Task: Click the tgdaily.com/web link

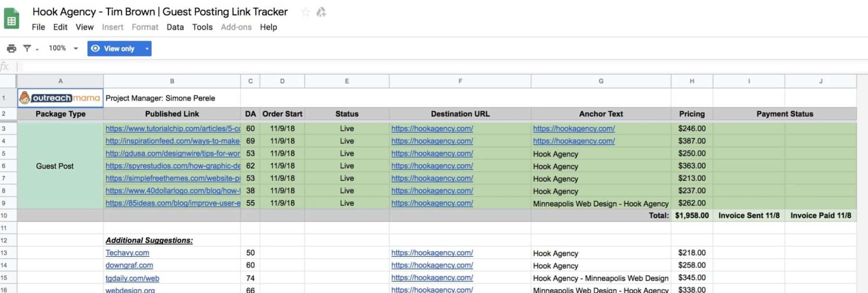Action: [x=132, y=278]
